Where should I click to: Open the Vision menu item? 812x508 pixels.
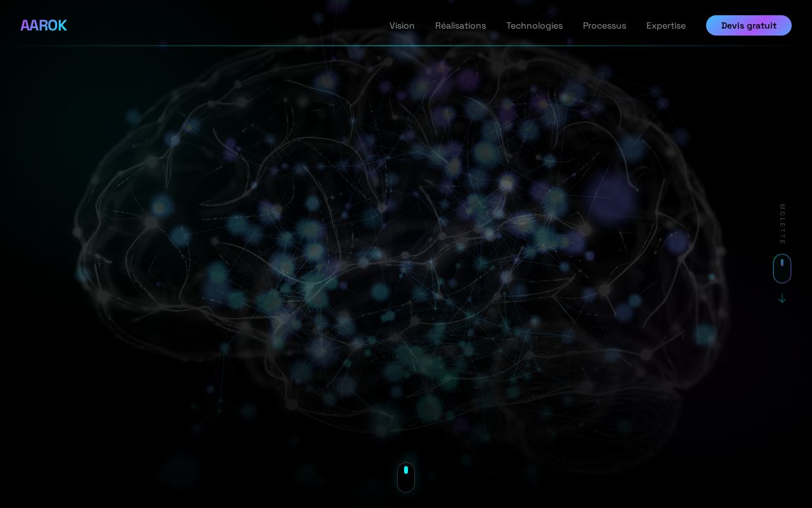[x=402, y=25]
